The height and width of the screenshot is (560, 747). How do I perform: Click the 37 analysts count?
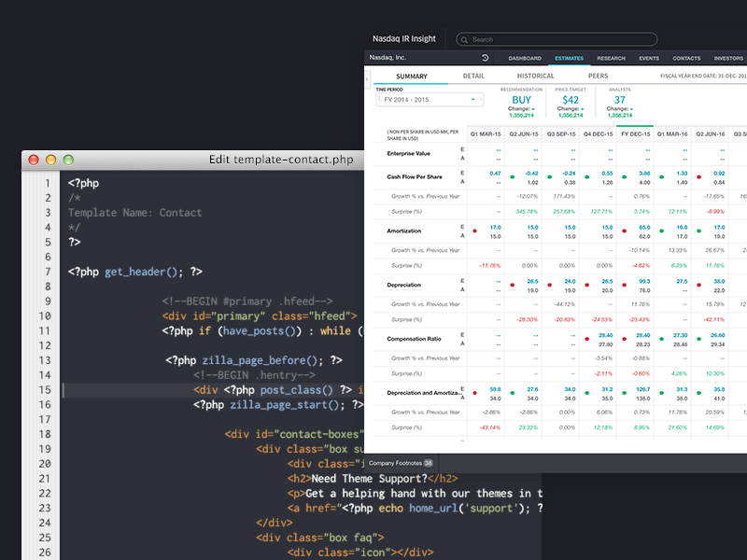tap(619, 100)
